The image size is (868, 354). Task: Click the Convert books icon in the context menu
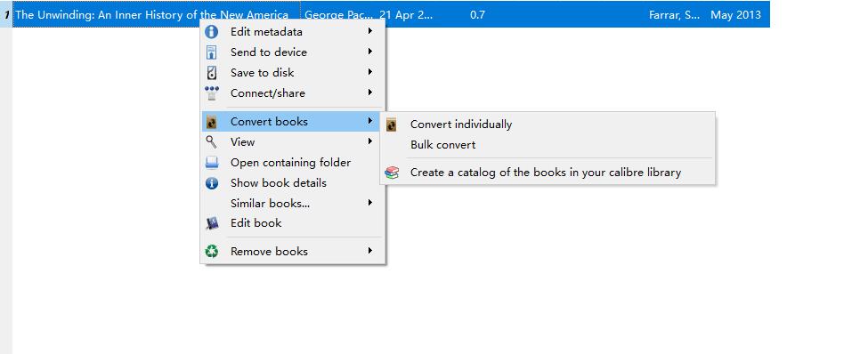pos(212,122)
